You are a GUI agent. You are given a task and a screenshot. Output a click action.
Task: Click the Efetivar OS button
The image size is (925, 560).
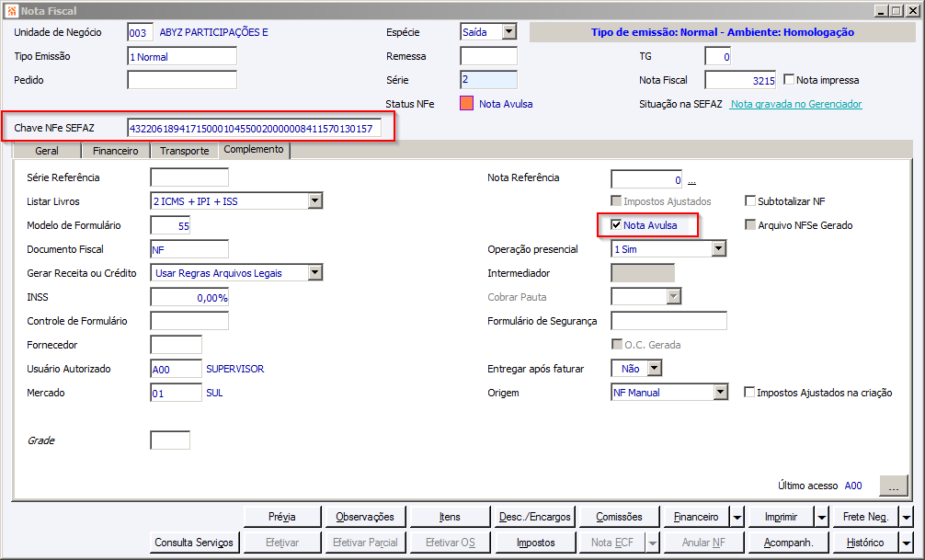coord(450,543)
